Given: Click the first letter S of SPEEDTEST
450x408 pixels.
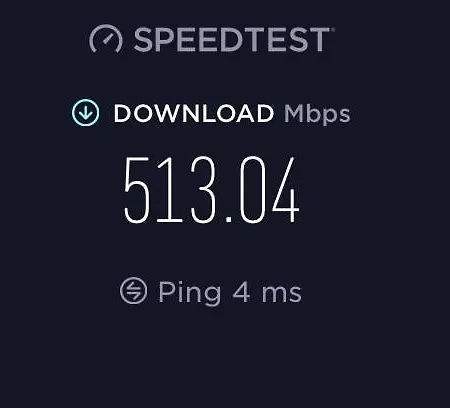Looking at the screenshot, I should pyautogui.click(x=144, y=40).
